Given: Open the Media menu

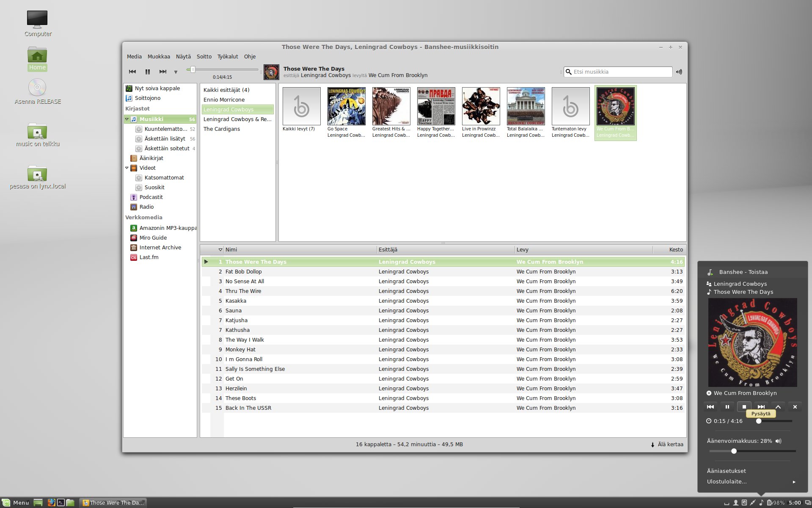Looking at the screenshot, I should pyautogui.click(x=134, y=56).
